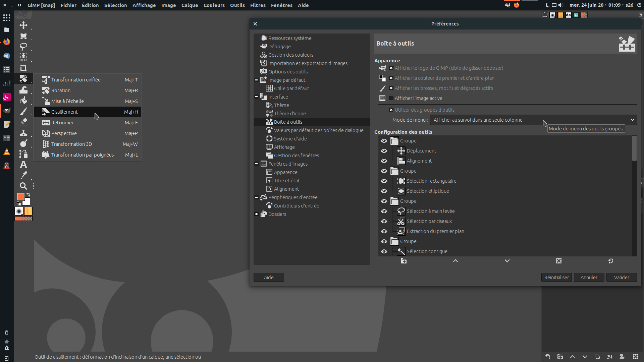This screenshot has height=362, width=644.
Task: Collapse 'Fenêtres d'images' tree node
Action: coord(257,164)
